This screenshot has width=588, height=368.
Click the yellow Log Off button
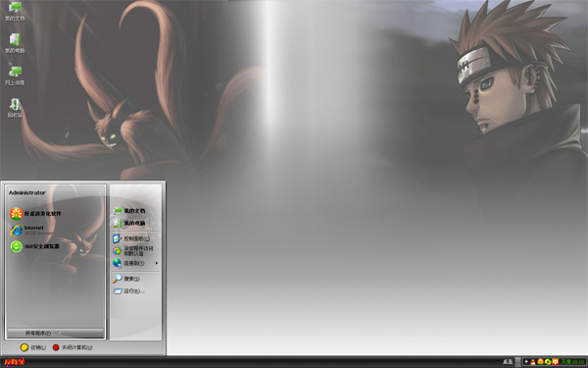(x=33, y=347)
